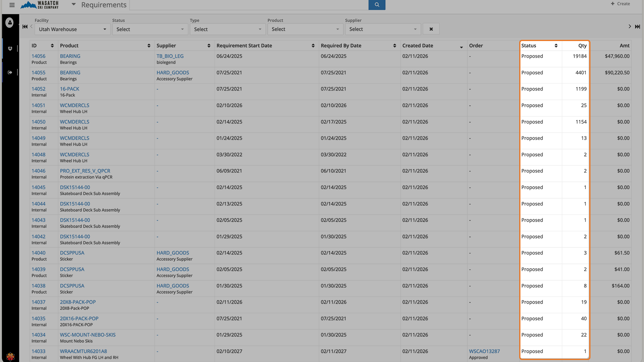Click the Create button
Screen dimensions: 644x362
coord(620,4)
